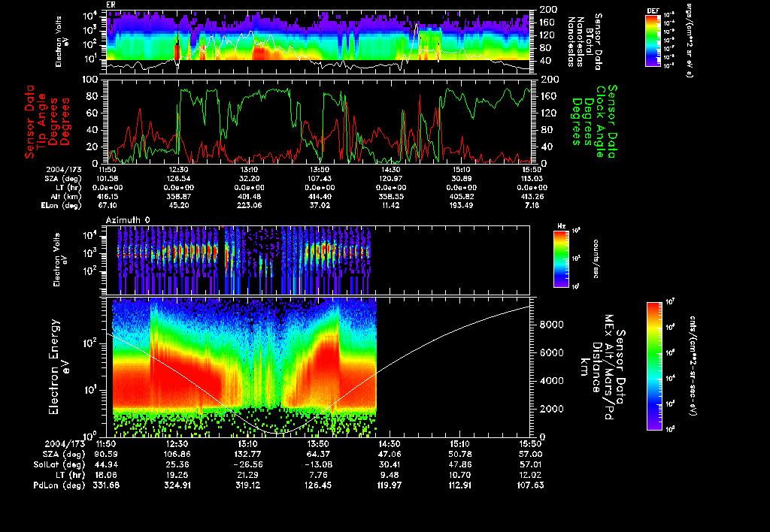Viewport: 770px width, 532px height.
Task: Click the 'MEx Alt/Mars/Pd' axis label
Action: point(609,367)
